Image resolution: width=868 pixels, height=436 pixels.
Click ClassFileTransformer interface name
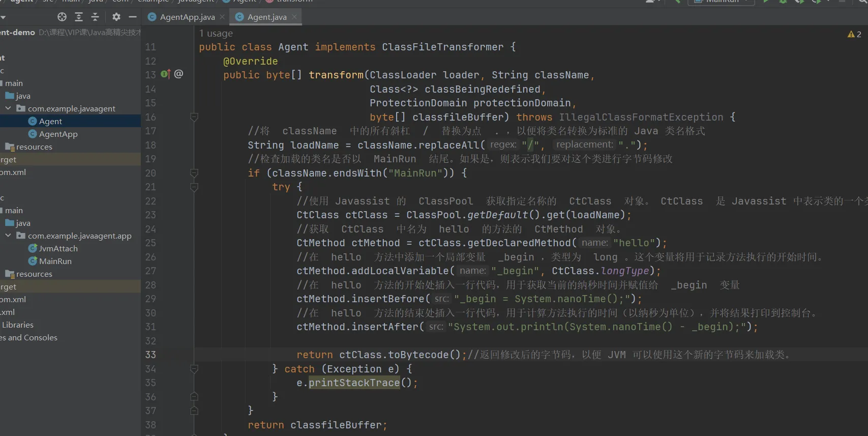[443, 47]
